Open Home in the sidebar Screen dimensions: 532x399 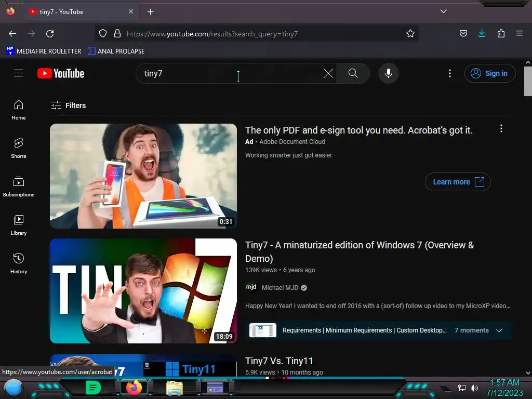[19, 110]
